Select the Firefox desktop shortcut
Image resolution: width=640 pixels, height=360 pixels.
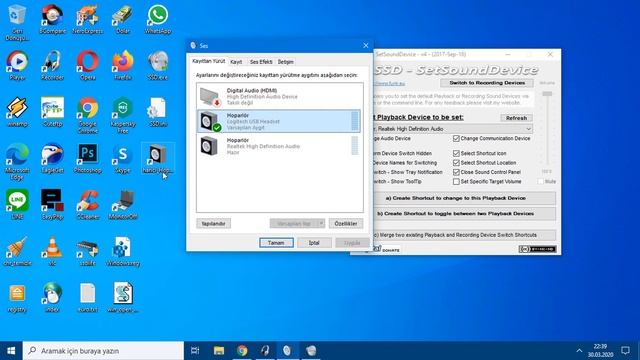click(122, 64)
